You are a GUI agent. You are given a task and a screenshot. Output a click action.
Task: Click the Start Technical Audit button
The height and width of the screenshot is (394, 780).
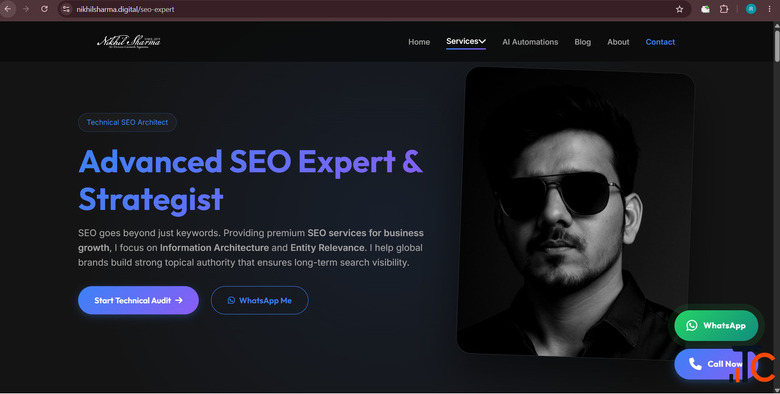pos(138,300)
